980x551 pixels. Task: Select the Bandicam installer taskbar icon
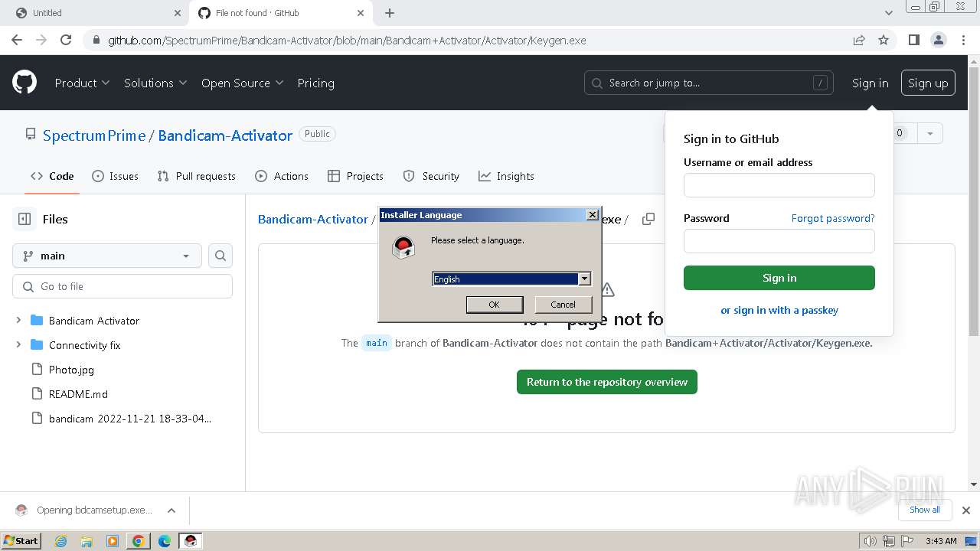[191, 541]
